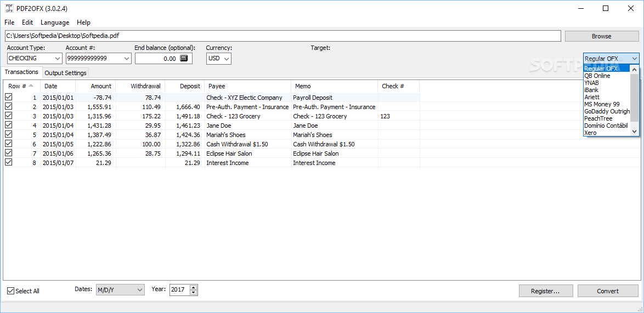Click the 1,666.40 deposit cell

pyautogui.click(x=185, y=107)
